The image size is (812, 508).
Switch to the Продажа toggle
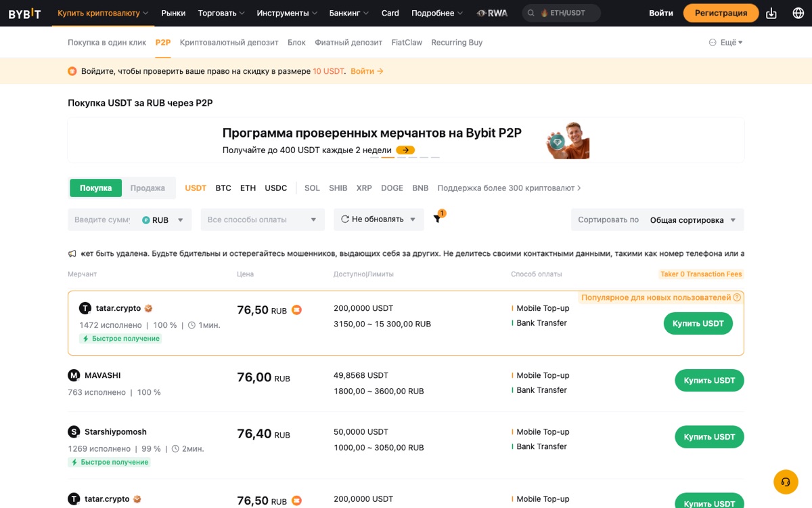pyautogui.click(x=148, y=188)
